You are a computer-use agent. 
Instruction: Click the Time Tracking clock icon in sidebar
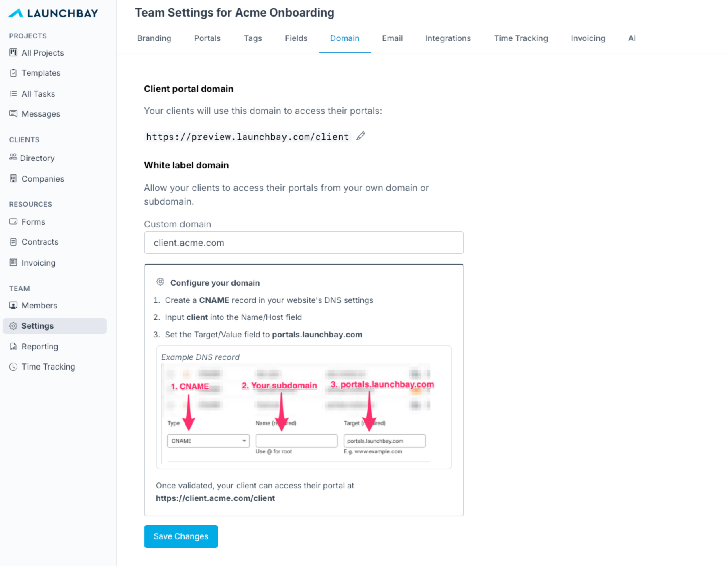click(13, 367)
